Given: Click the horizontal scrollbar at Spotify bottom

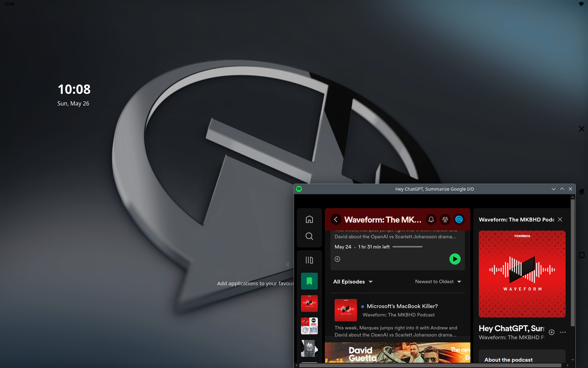Looking at the screenshot, I should (430, 365).
